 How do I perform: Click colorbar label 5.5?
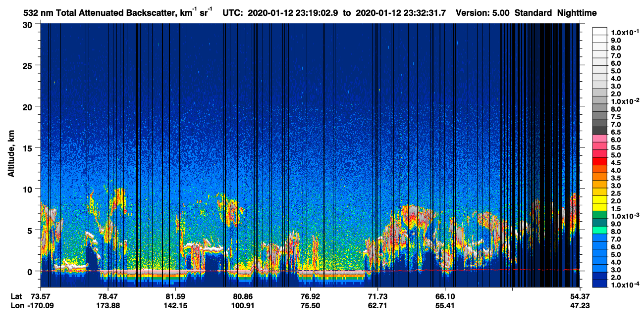[616, 147]
